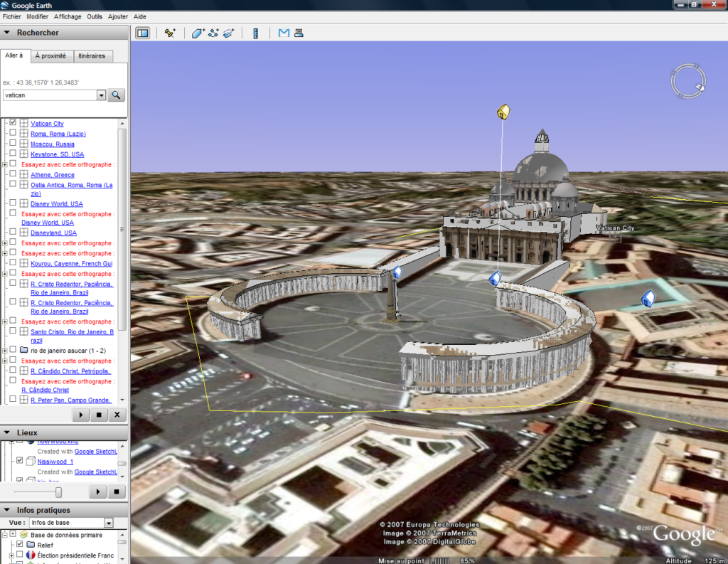The height and width of the screenshot is (564, 728).
Task: Toggle the sidebar panel toolbar icon
Action: click(x=142, y=33)
